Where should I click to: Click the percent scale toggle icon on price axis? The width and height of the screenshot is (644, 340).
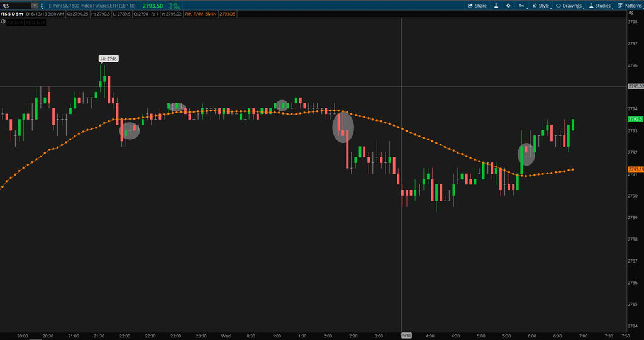click(x=633, y=14)
